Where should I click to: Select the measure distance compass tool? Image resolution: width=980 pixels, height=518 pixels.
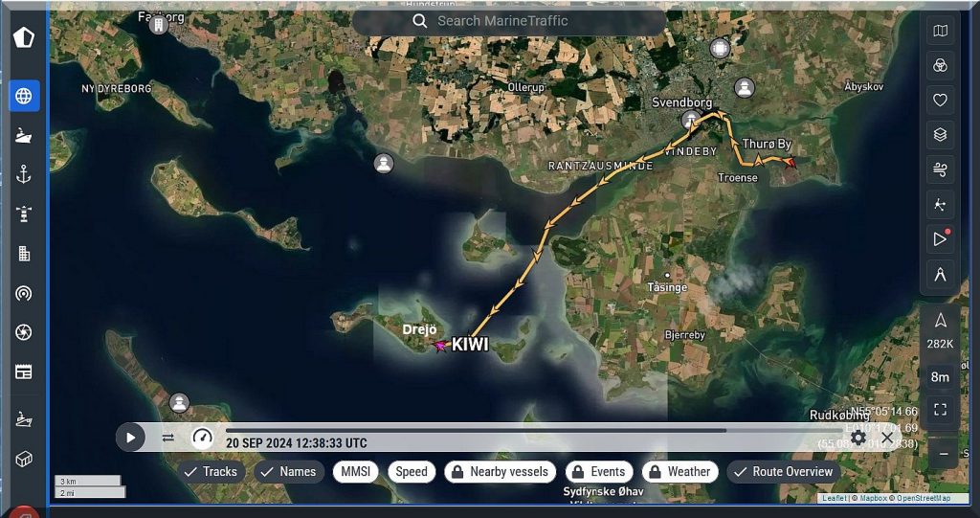pos(940,275)
